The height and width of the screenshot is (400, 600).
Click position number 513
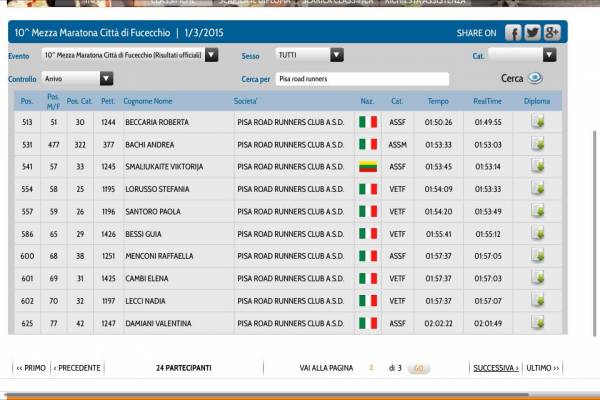pyautogui.click(x=27, y=122)
